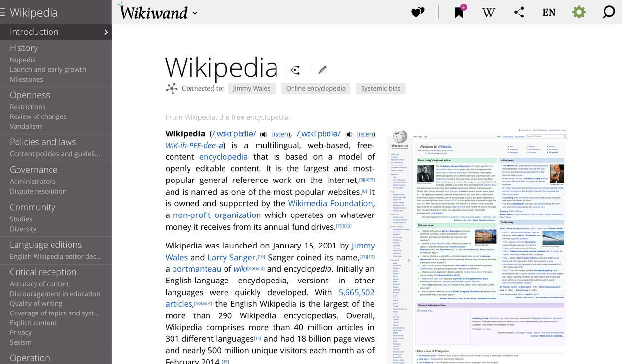Open Discouragement in education subsection
Screen dimensions: 622x364
point(55,294)
